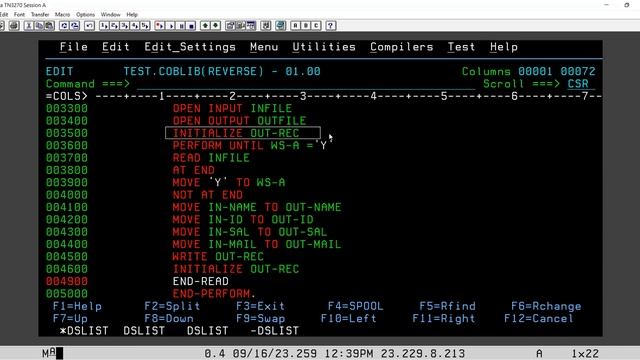This screenshot has height=360, width=640.
Task: Open emulator Window menu
Action: [110, 14]
